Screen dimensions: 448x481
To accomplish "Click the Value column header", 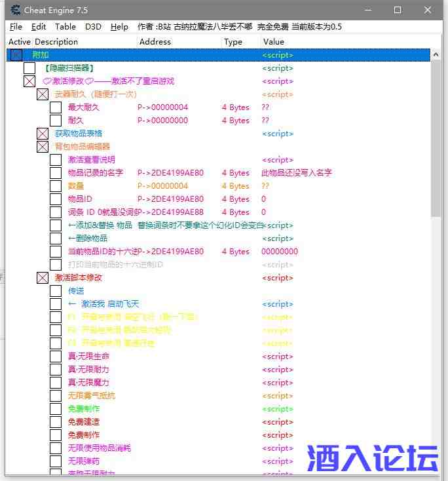I will click(273, 42).
